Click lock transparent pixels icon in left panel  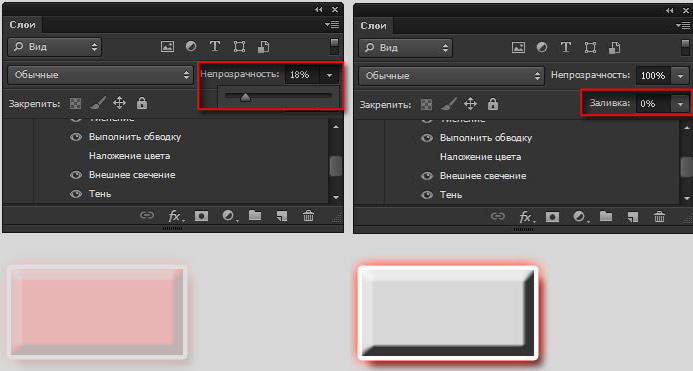pyautogui.click(x=76, y=104)
